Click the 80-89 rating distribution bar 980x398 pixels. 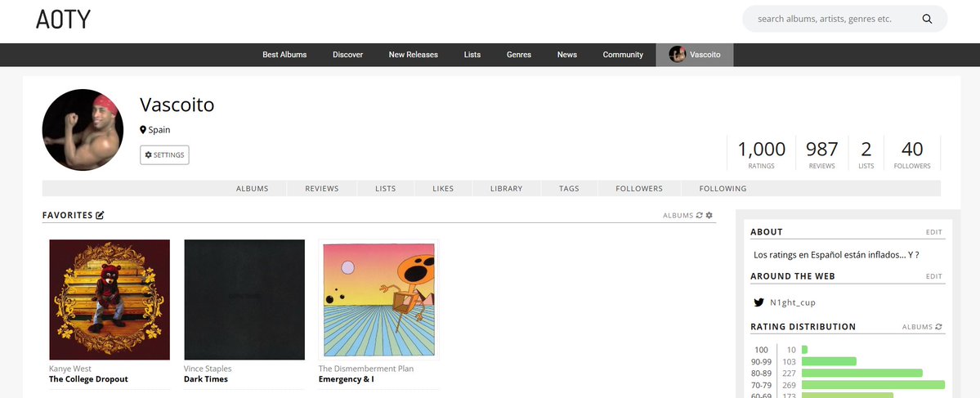tap(861, 373)
